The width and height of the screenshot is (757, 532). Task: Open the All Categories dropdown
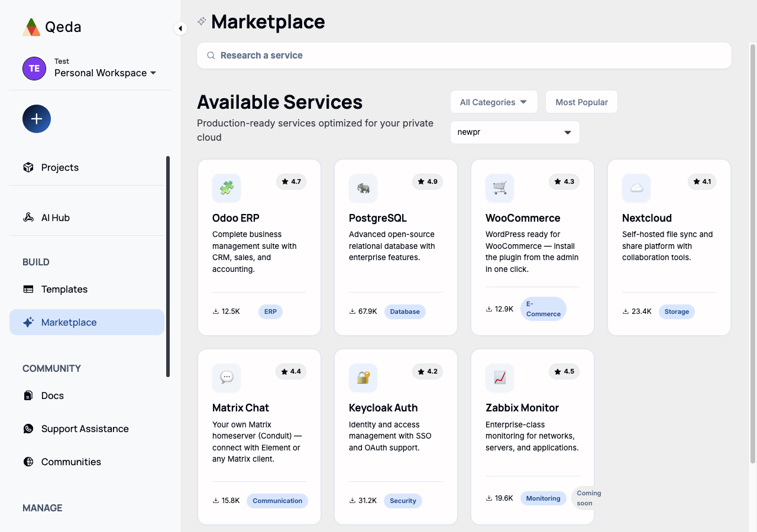pyautogui.click(x=494, y=102)
